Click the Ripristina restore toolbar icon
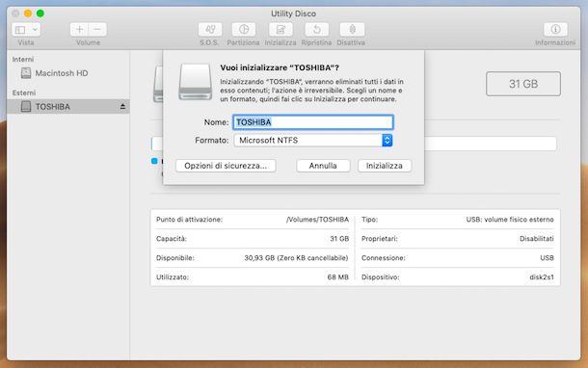This screenshot has height=368, width=588. 316,30
